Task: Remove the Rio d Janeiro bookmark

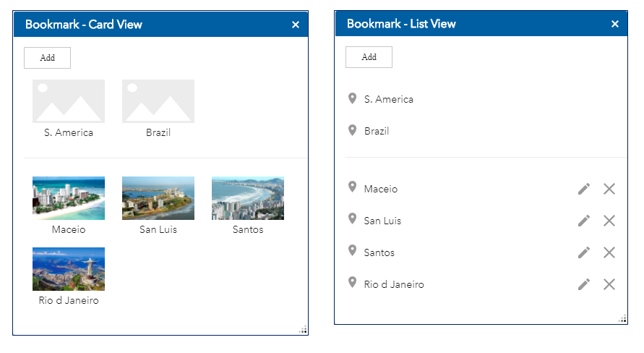Action: [x=609, y=284]
